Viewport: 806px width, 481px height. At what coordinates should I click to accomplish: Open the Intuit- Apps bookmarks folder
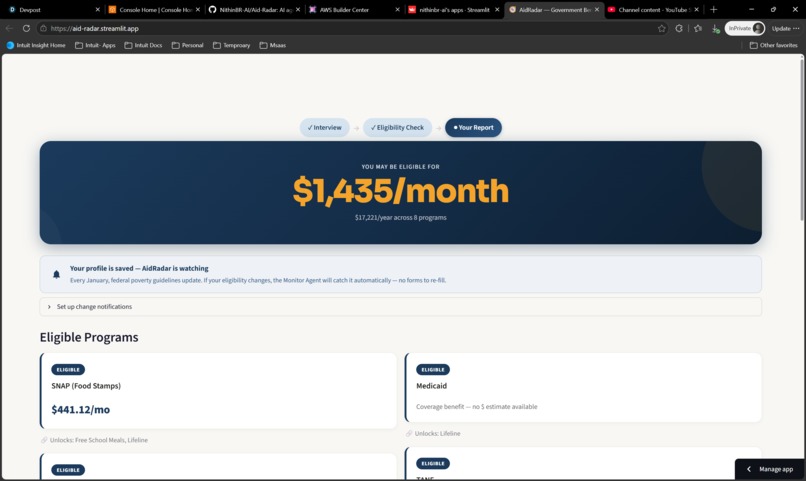(95, 45)
